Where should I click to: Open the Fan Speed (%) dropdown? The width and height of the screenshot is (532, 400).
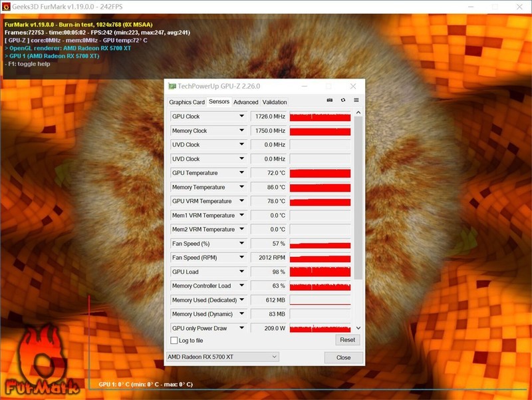(x=241, y=243)
